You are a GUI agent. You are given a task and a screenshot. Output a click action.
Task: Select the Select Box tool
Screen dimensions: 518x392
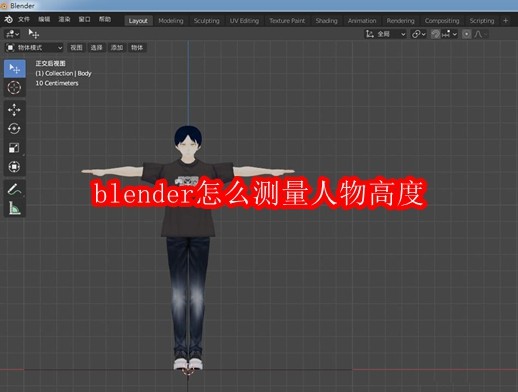tap(15, 69)
